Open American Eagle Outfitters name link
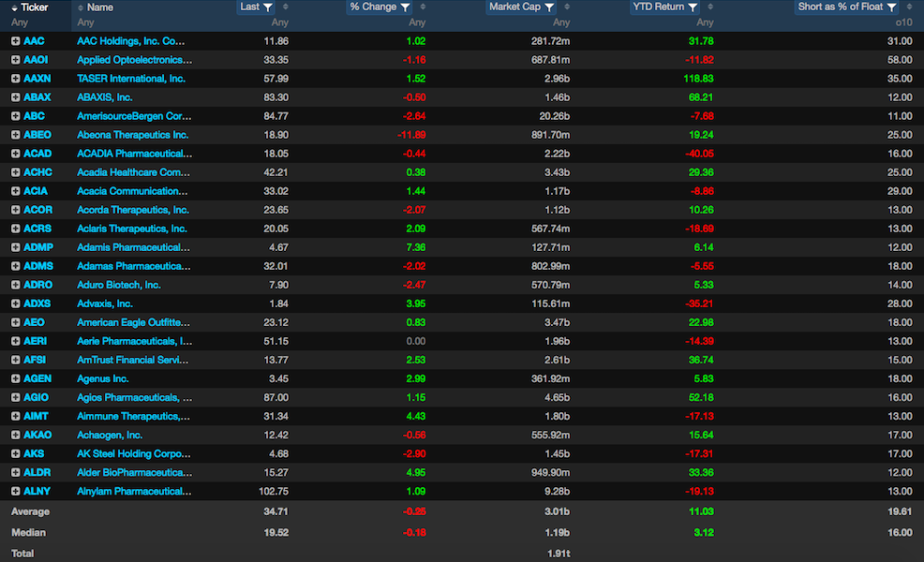This screenshot has width=924, height=562. [133, 322]
